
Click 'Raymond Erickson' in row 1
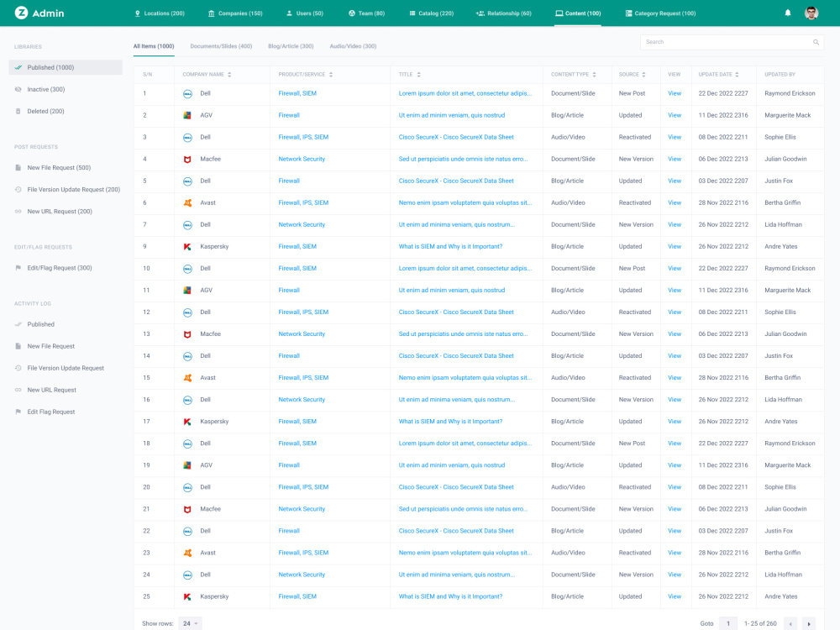790,93
